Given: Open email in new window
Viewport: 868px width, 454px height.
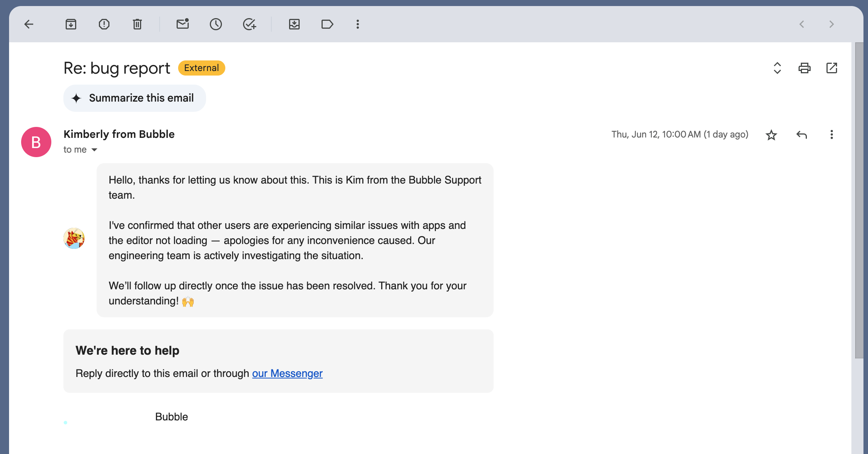Looking at the screenshot, I should coord(832,68).
